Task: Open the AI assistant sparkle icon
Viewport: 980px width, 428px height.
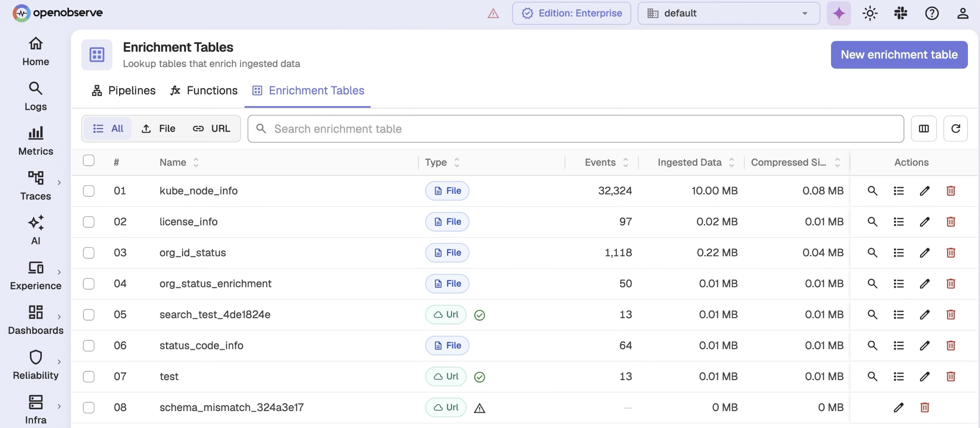Action: click(839, 13)
